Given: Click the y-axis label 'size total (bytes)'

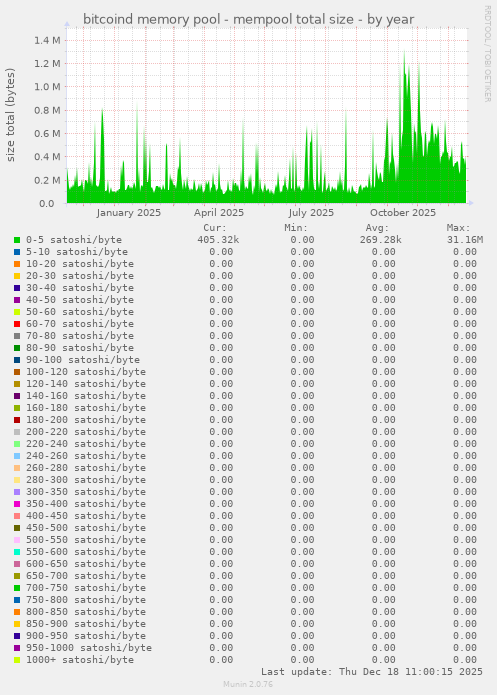Looking at the screenshot, I should tap(10, 115).
